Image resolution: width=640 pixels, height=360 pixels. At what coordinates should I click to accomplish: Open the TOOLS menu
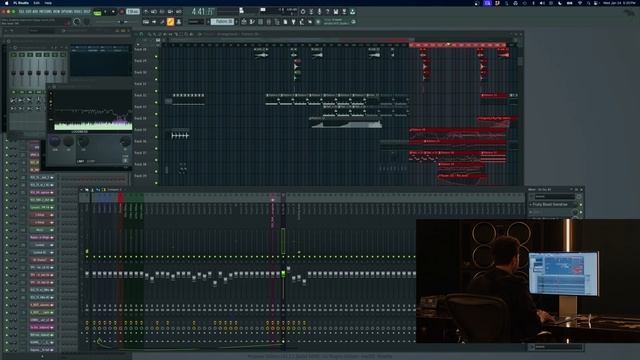coord(79,12)
